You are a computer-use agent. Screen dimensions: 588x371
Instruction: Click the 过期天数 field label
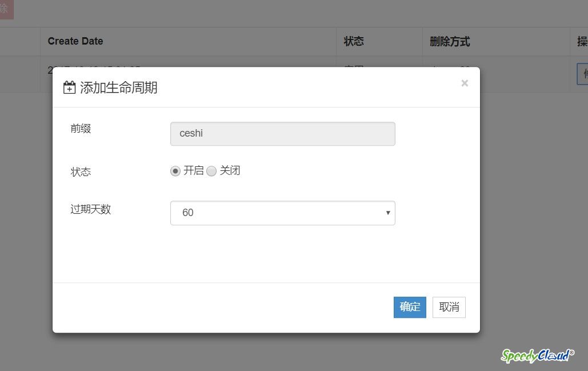[90, 209]
